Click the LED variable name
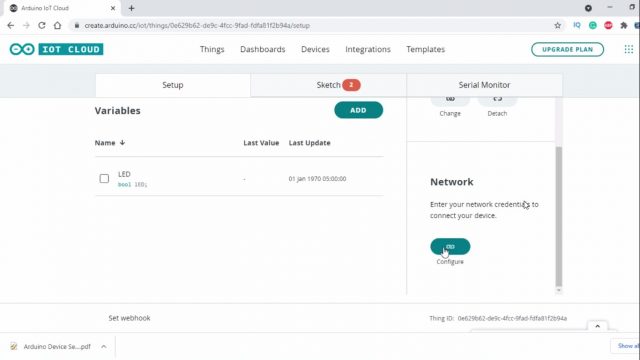Screen dimensions: 640x360 pos(124,174)
